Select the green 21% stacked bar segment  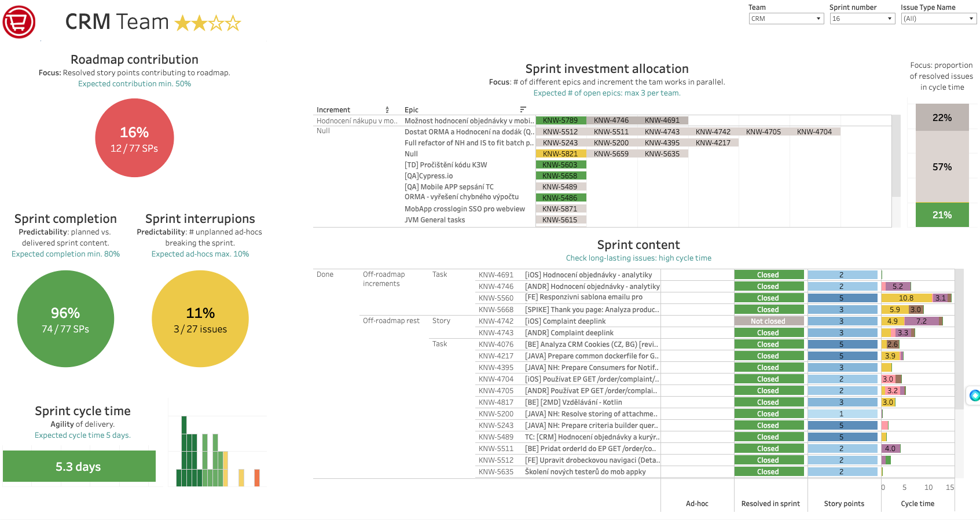pyautogui.click(x=942, y=215)
